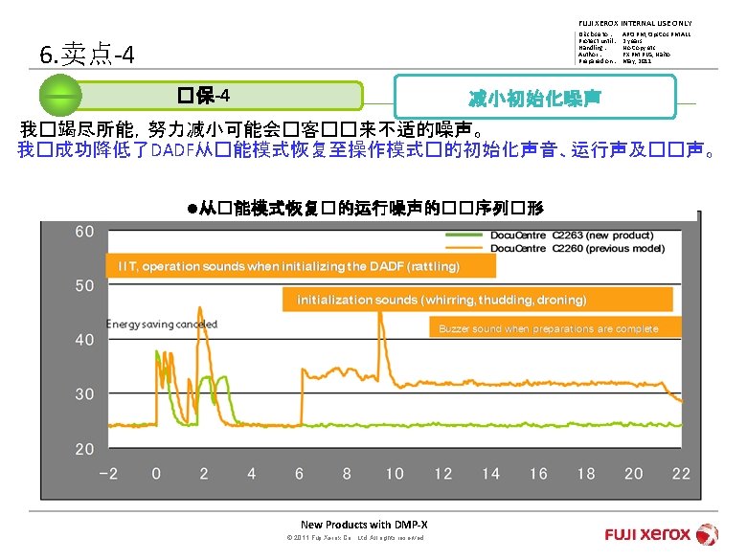Click the 'FUJI XEROX INTERNAL USE ONLY' header
The image size is (747, 560).
(635, 23)
